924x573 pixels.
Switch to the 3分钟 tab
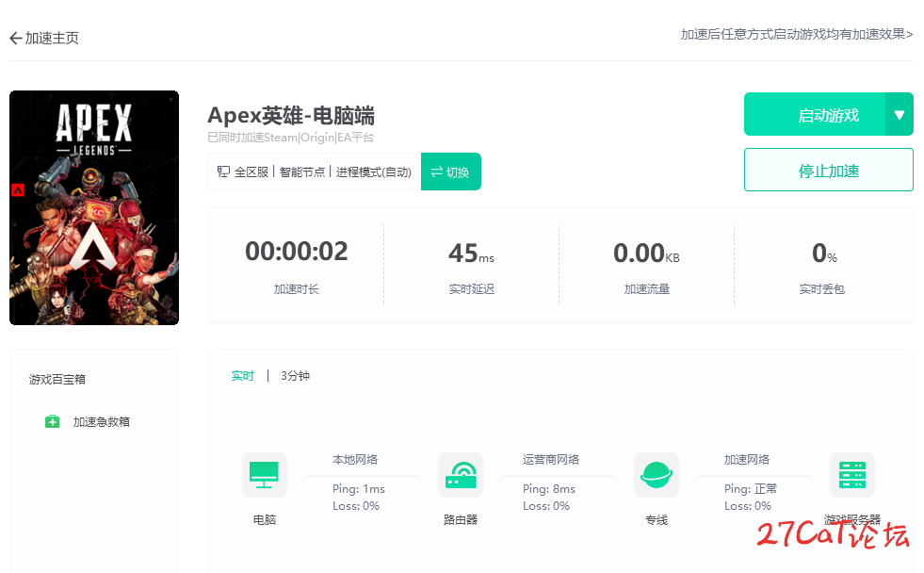coord(295,376)
